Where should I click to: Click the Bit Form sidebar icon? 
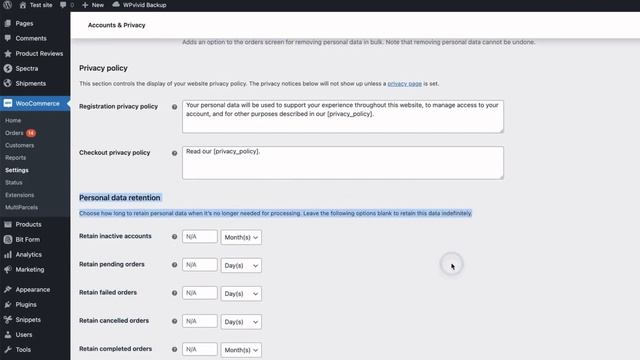click(x=8, y=240)
